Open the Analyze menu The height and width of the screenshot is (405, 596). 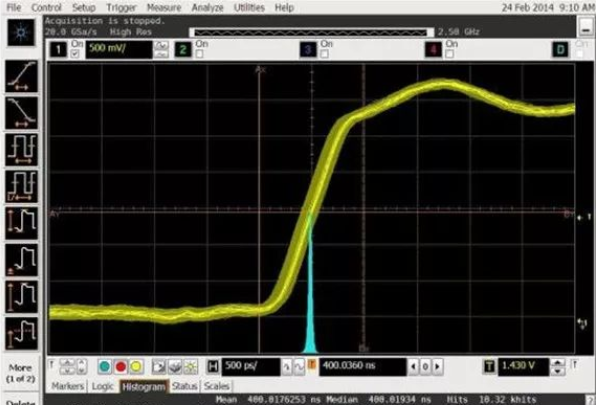[208, 8]
